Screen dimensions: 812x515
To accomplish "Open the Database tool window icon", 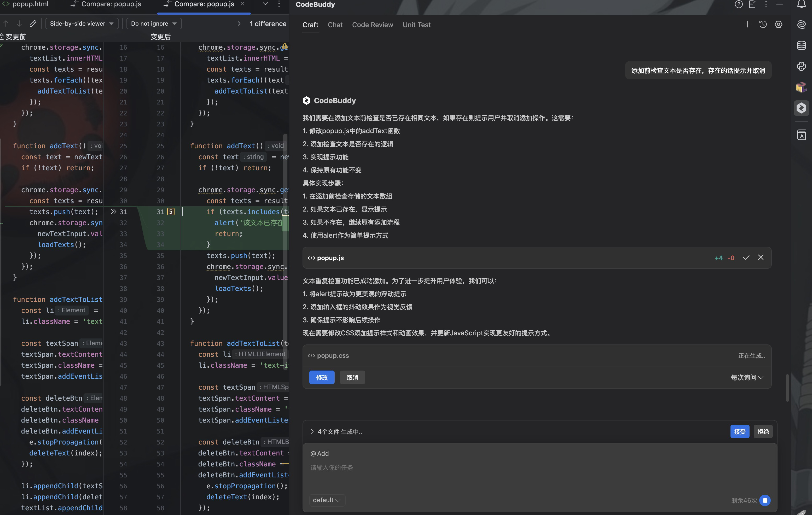I will tap(802, 45).
